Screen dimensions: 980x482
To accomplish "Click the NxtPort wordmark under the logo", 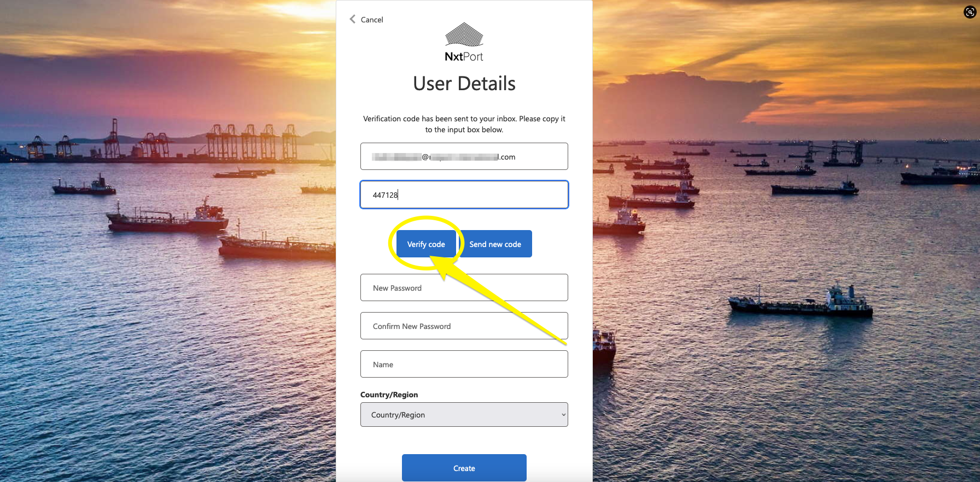I will click(x=464, y=57).
